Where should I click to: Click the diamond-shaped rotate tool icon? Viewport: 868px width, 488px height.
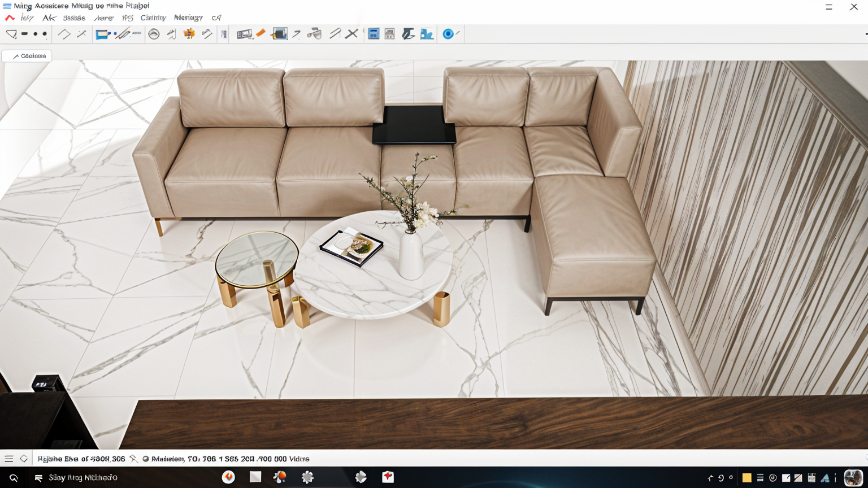click(x=64, y=34)
